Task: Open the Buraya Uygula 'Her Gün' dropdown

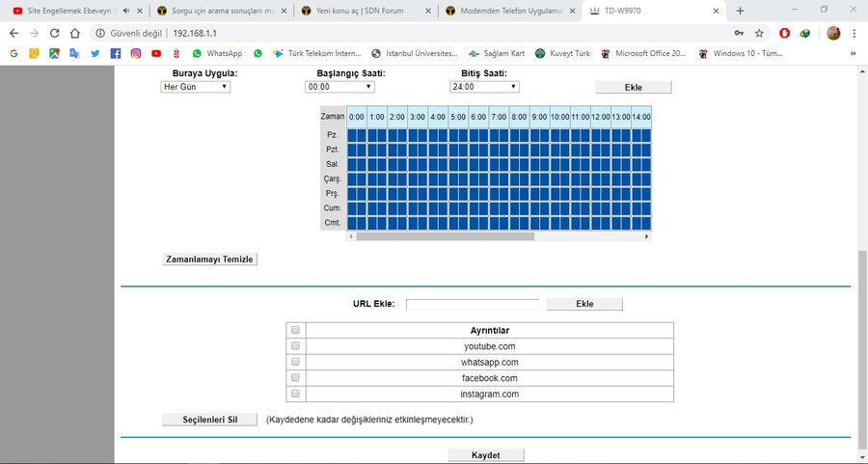Action: coord(196,87)
